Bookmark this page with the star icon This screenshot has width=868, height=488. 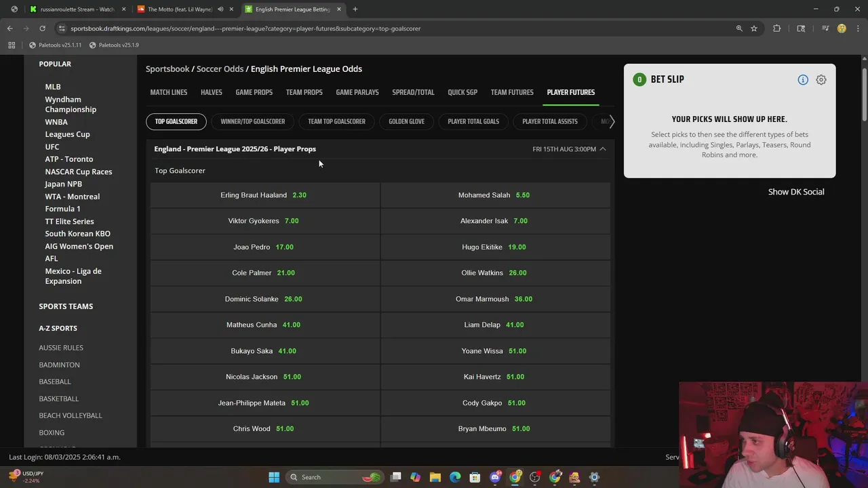[x=754, y=28]
